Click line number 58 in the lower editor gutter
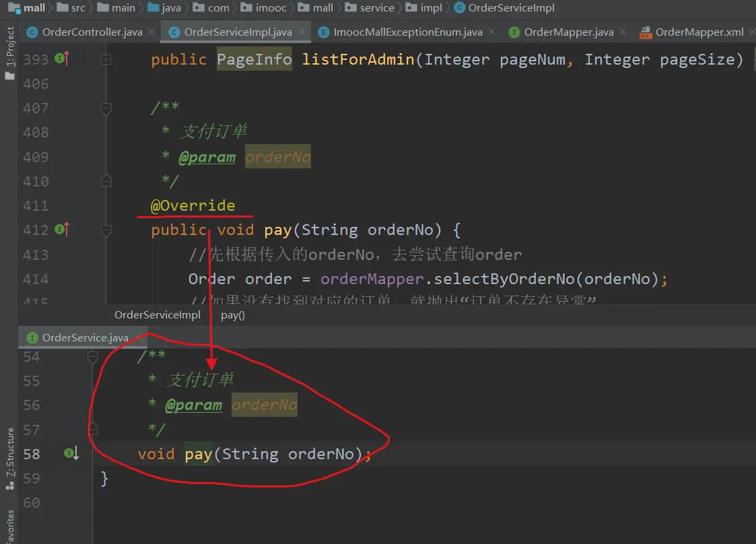Viewport: 756px width, 544px height. click(32, 454)
